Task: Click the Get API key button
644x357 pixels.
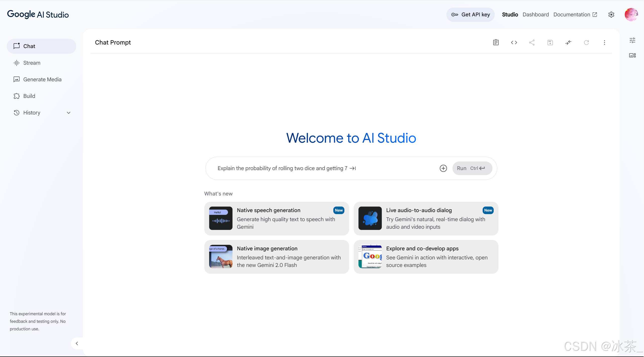Action: coord(470,15)
